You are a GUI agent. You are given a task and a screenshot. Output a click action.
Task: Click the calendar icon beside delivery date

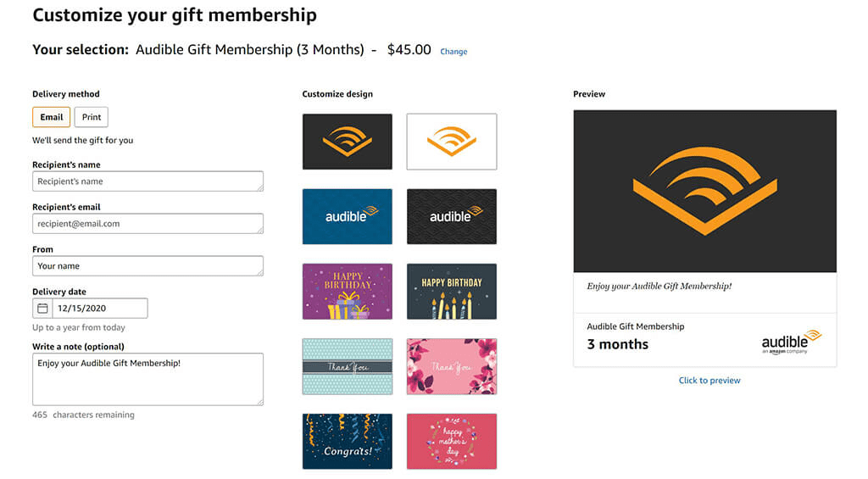pos(42,308)
